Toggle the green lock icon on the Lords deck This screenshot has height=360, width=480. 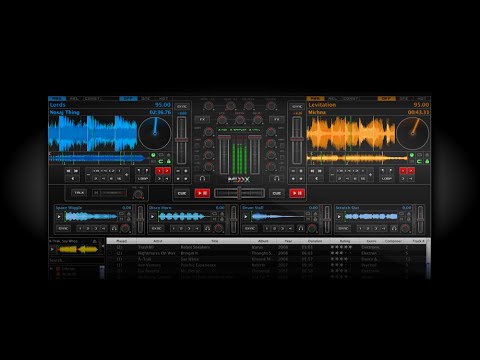click(169, 161)
